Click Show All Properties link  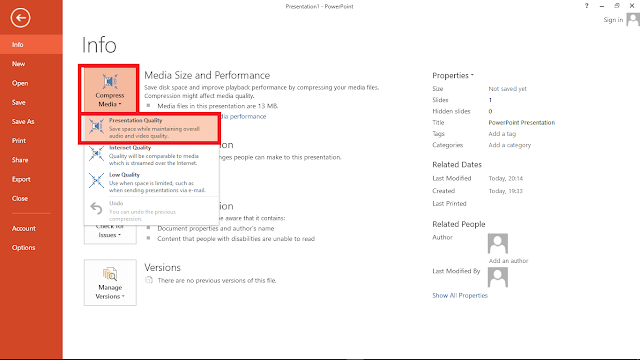point(460,295)
